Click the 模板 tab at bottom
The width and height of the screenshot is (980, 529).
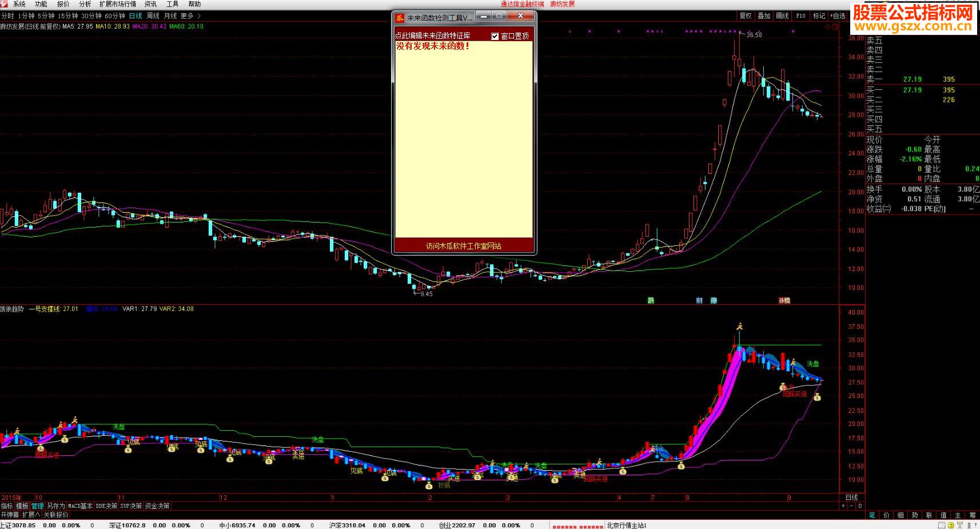tap(22, 506)
